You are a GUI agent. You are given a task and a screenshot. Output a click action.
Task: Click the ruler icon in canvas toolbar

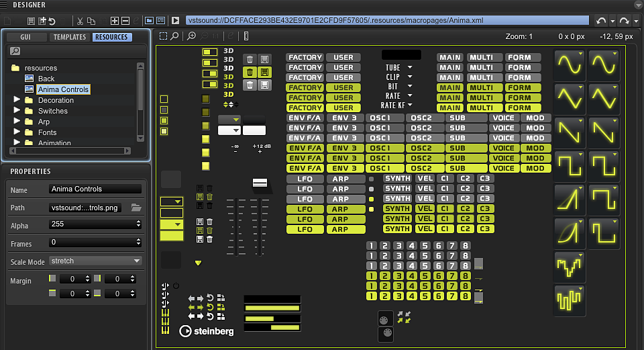coord(246,36)
